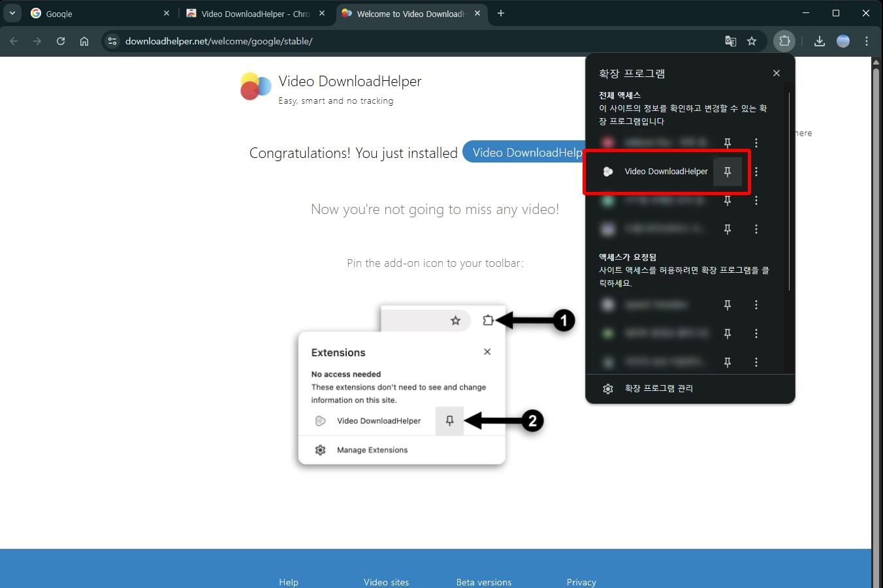Screen dimensions: 883x588
Task: Open 확장 프로그램 관리 manage extensions
Action: coord(690,388)
